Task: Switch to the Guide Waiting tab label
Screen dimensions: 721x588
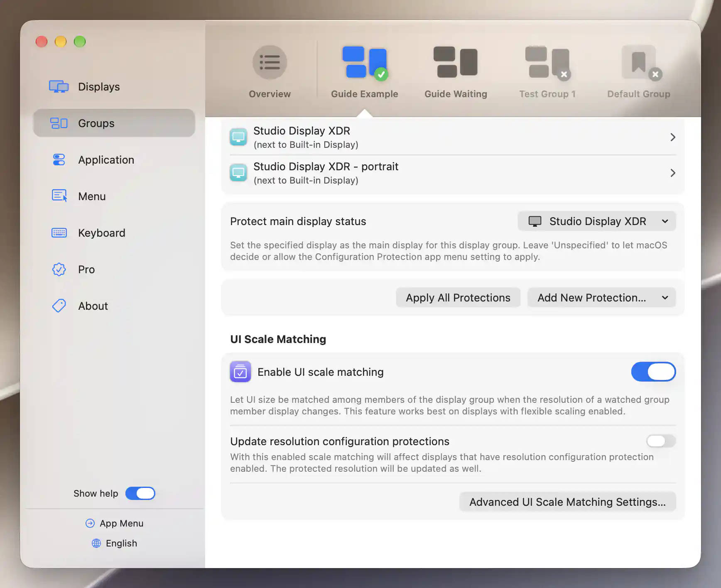Action: (456, 94)
